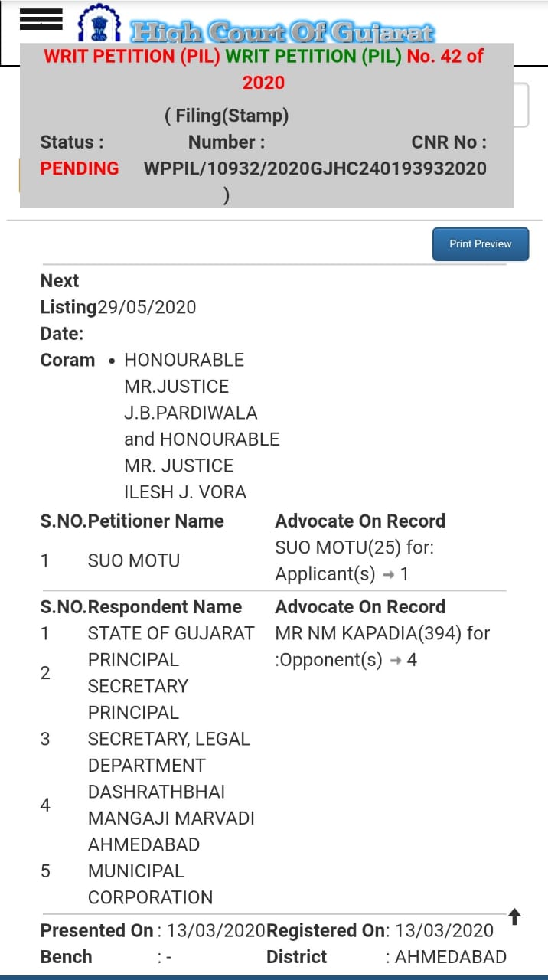Click the filing number WPPIL/10932/2020
548x980 pixels.
(227, 168)
